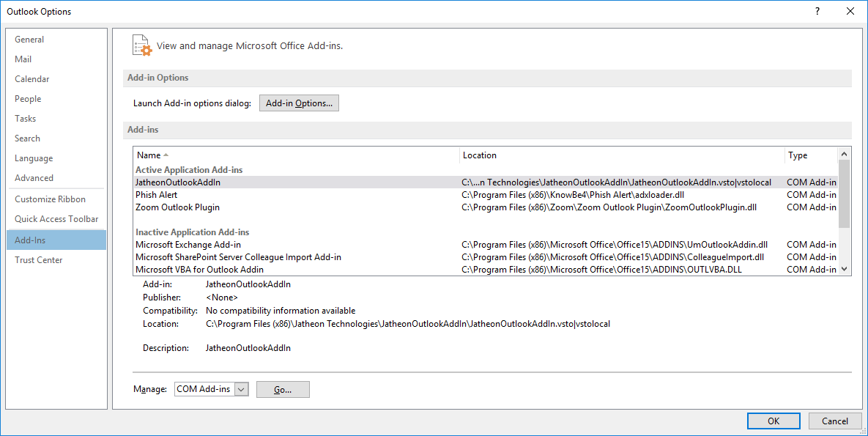Click the Go... button
Viewport: 868px width, 436px height.
(283, 389)
